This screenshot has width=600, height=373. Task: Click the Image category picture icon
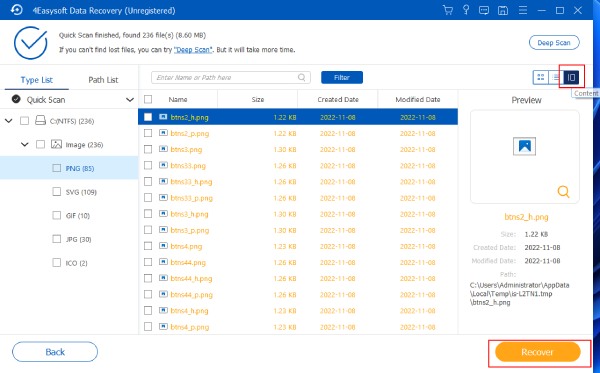(x=56, y=144)
